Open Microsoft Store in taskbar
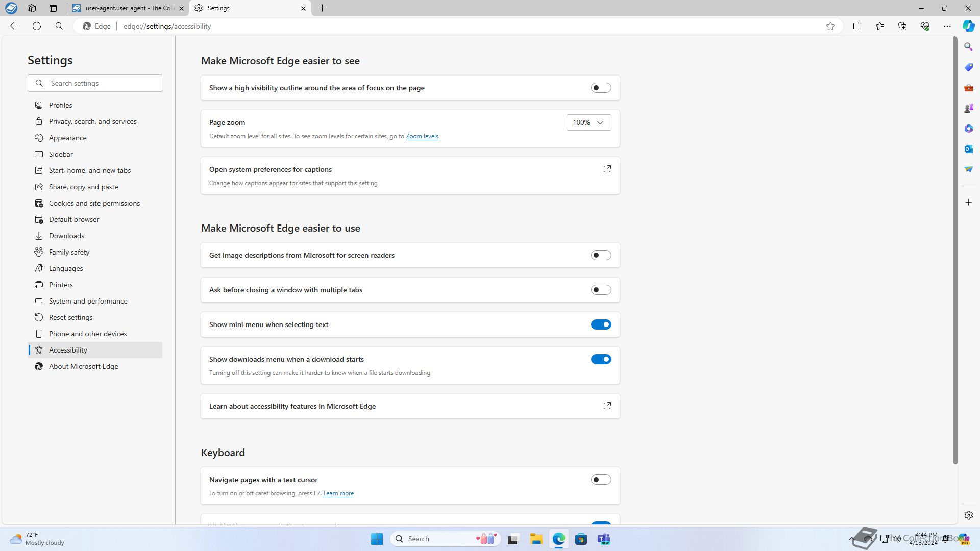980x551 pixels. (x=581, y=539)
